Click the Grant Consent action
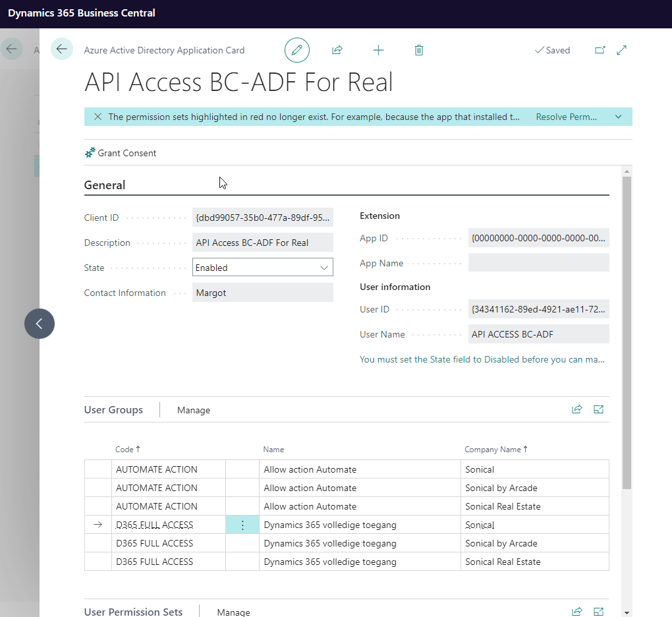Screen dimensions: 672x617 pos(121,153)
